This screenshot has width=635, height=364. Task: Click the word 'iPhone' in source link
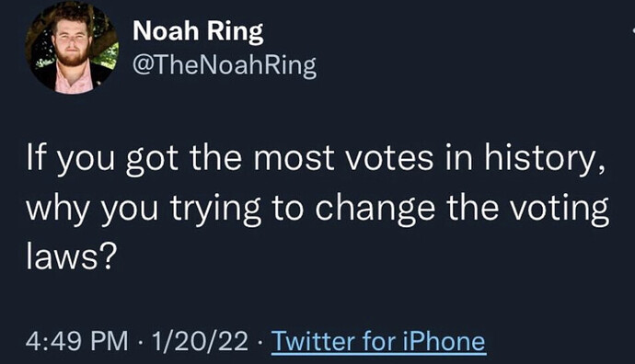pyautogui.click(x=444, y=340)
